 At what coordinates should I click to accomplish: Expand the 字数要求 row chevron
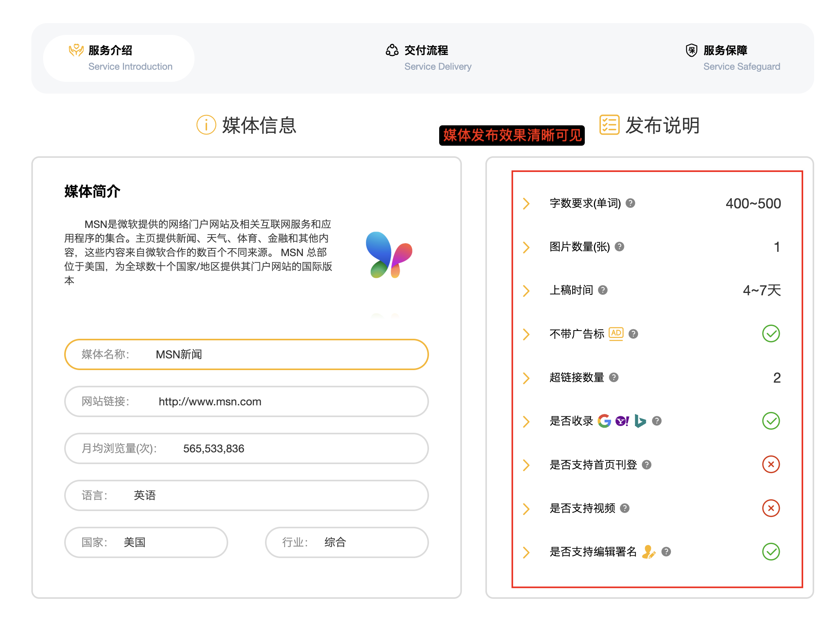pos(526,204)
